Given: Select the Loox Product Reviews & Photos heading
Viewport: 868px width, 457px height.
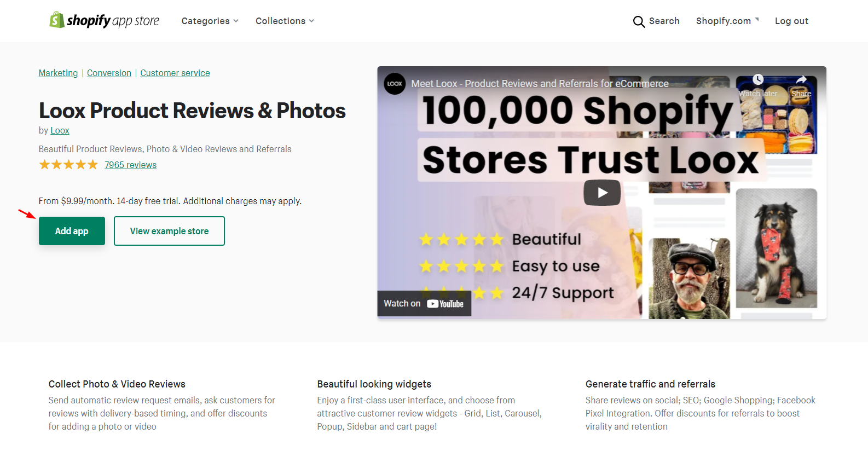Looking at the screenshot, I should [x=192, y=111].
